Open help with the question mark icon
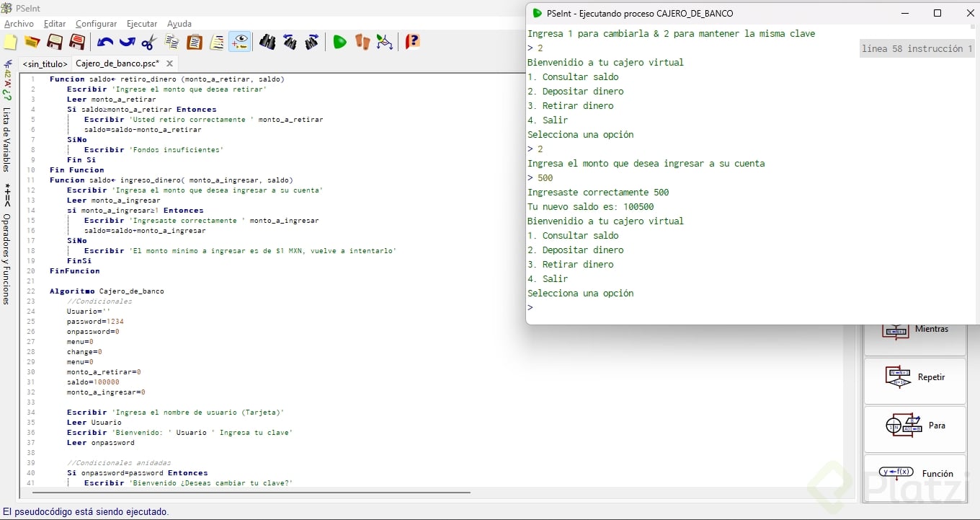The height and width of the screenshot is (520, 980). (412, 42)
